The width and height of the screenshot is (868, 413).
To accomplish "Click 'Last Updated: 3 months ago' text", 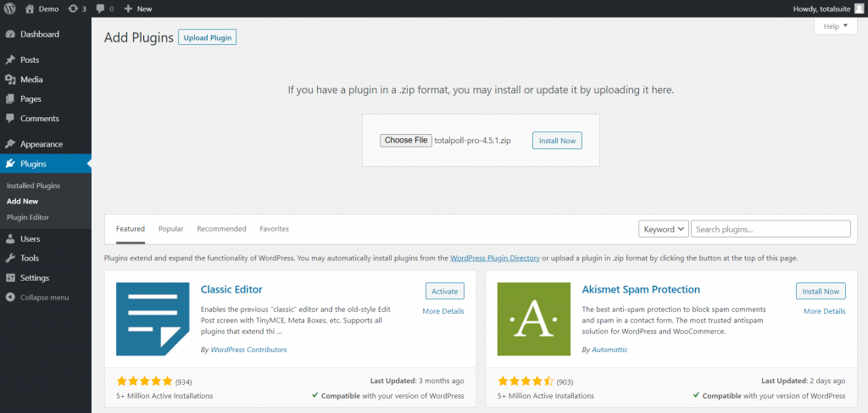I will coord(417,381).
